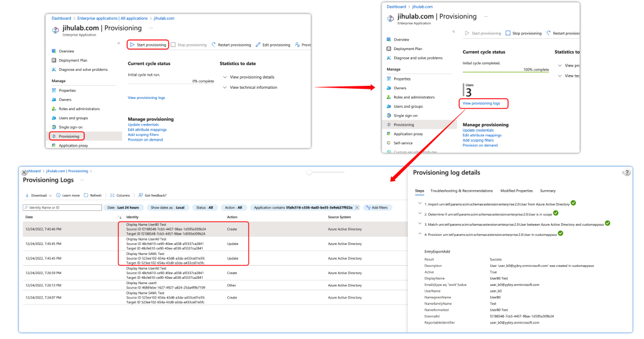Click the Start provisioning play icon
Image resolution: width=644 pixels, height=339 pixels.
pyautogui.click(x=132, y=45)
